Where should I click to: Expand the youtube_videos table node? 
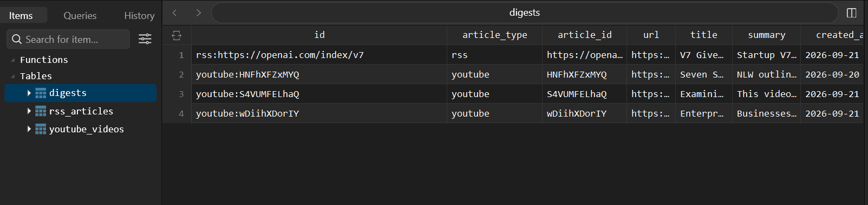point(29,129)
